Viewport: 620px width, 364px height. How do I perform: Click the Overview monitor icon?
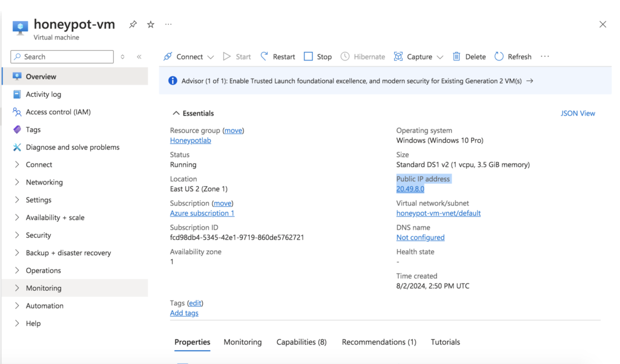tap(16, 76)
